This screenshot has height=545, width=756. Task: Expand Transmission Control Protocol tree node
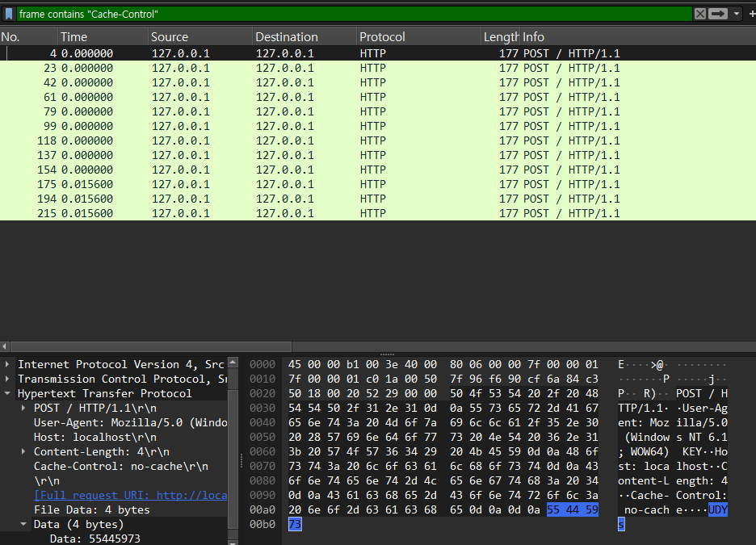7,379
